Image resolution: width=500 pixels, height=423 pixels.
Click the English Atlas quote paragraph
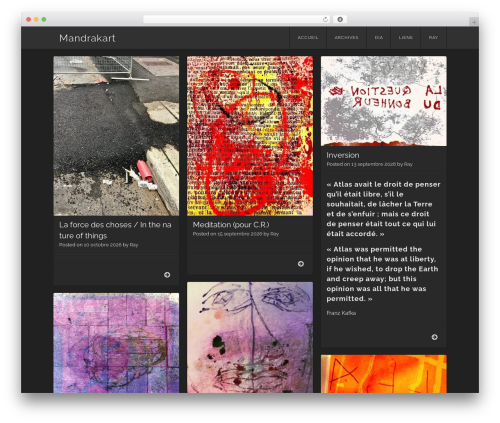click(x=382, y=274)
